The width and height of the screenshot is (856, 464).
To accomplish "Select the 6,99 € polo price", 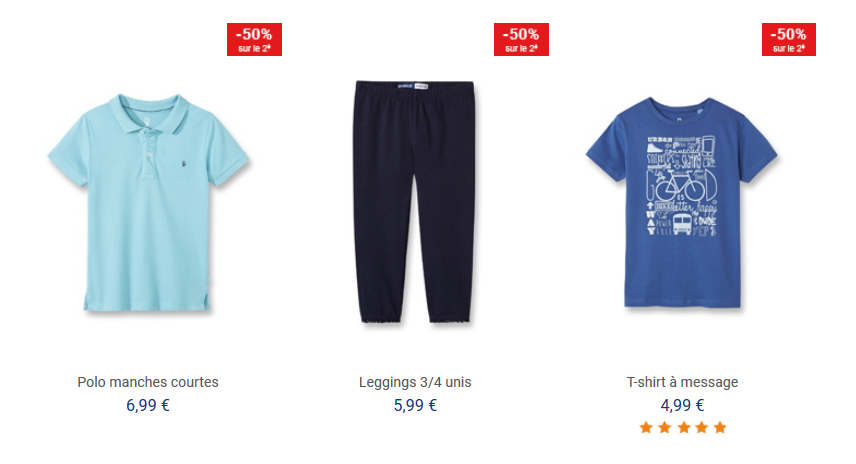I will click(148, 405).
